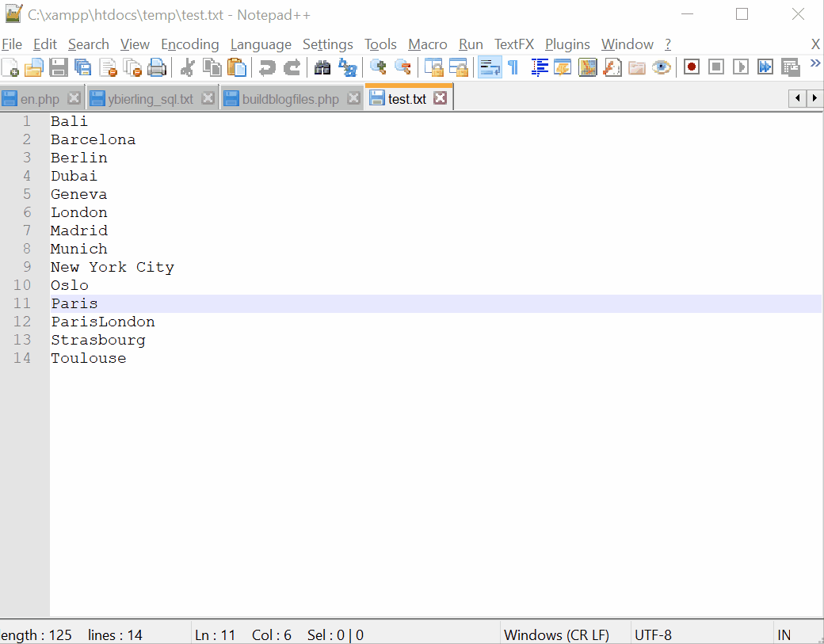Toggle Show All Characters paragraph icon

click(513, 67)
